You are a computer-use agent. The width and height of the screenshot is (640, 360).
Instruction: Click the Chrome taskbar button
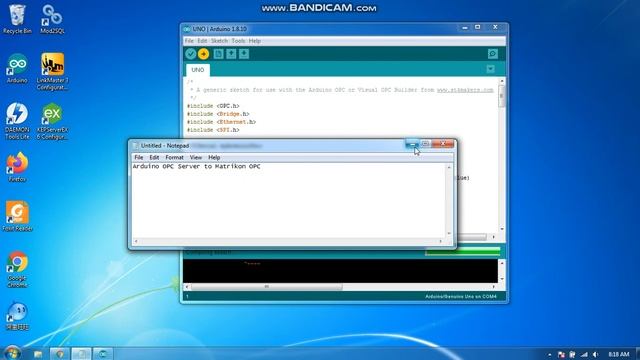coord(60,354)
